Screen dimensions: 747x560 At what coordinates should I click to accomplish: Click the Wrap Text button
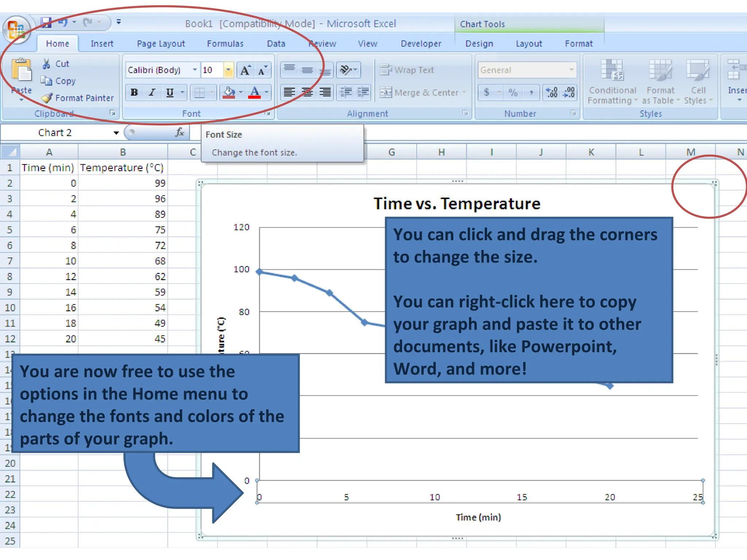pyautogui.click(x=407, y=70)
